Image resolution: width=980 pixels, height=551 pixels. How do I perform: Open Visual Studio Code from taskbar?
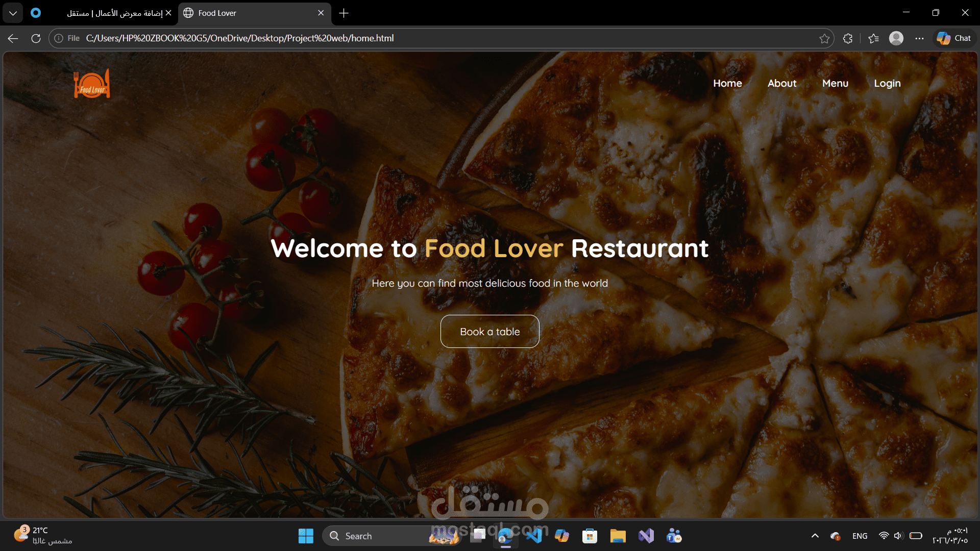[x=534, y=536]
